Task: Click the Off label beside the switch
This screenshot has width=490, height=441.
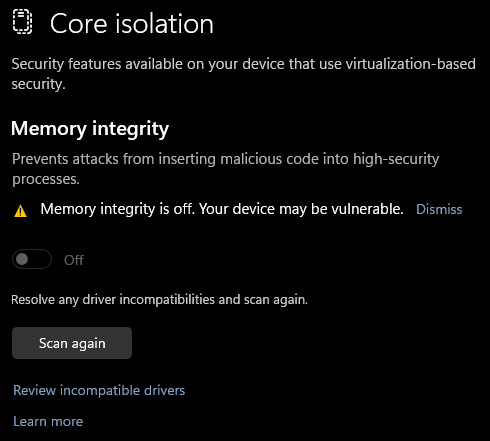Action: pyautogui.click(x=74, y=260)
